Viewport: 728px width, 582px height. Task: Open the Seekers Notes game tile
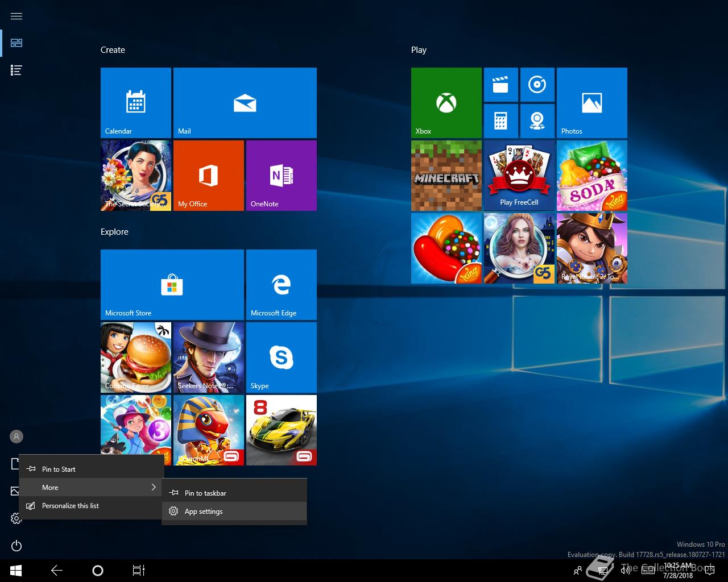click(x=209, y=357)
